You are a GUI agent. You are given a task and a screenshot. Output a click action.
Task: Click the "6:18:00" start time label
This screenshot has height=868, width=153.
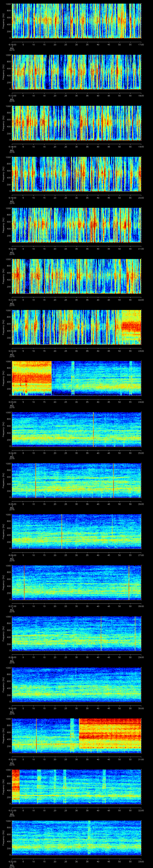click(x=12, y=147)
